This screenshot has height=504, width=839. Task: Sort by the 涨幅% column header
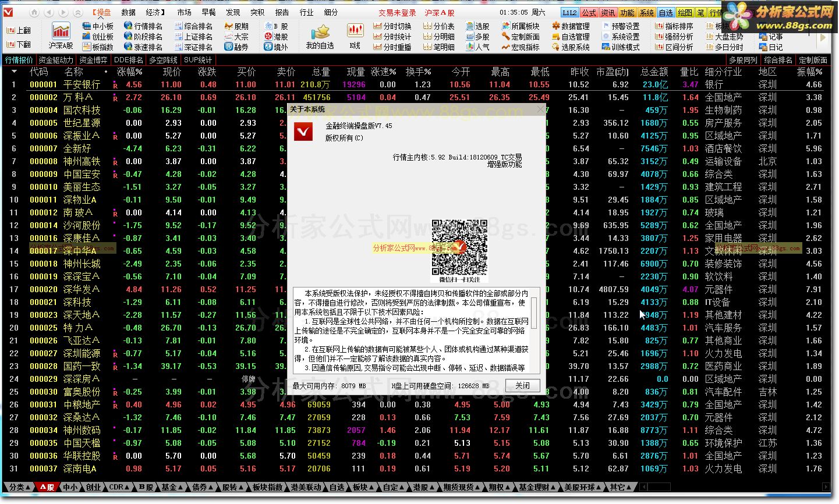coord(130,72)
